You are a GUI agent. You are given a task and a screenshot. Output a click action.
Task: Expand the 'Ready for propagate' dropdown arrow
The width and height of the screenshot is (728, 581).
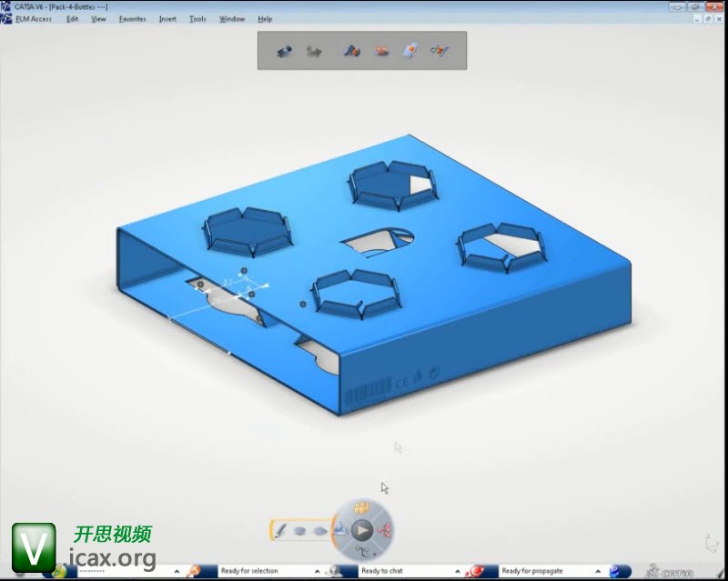pyautogui.click(x=599, y=571)
